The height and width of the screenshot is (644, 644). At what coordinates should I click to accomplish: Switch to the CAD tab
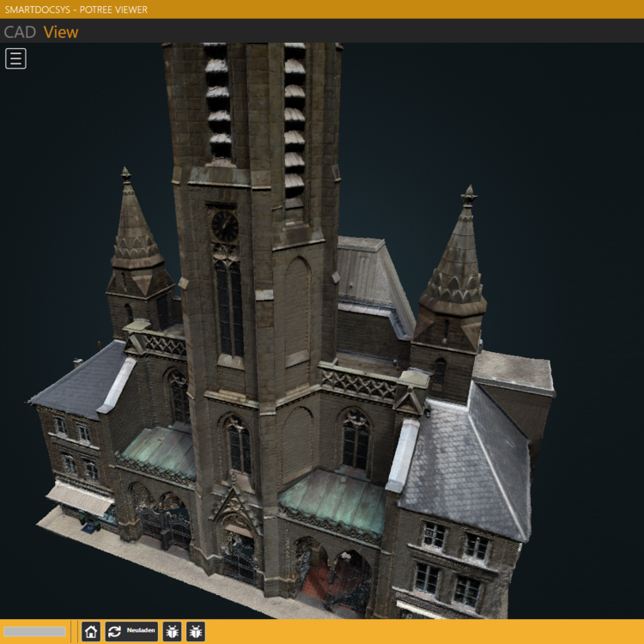pos(20,33)
